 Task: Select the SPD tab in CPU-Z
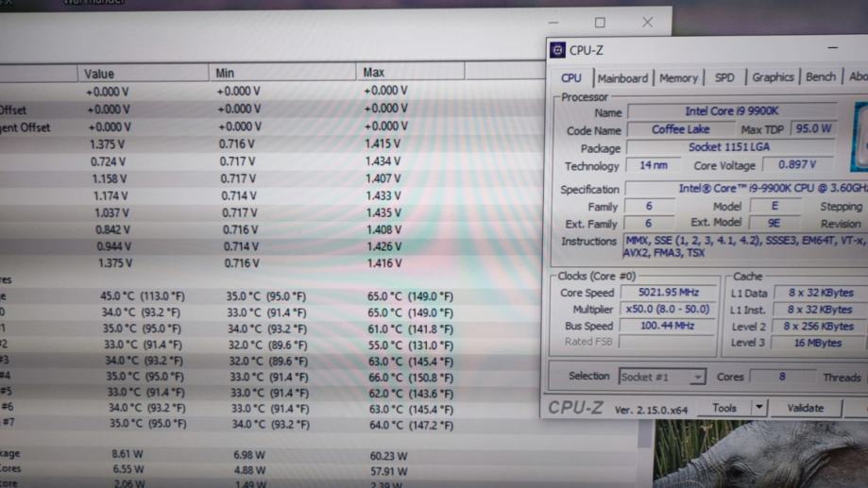pyautogui.click(x=724, y=77)
